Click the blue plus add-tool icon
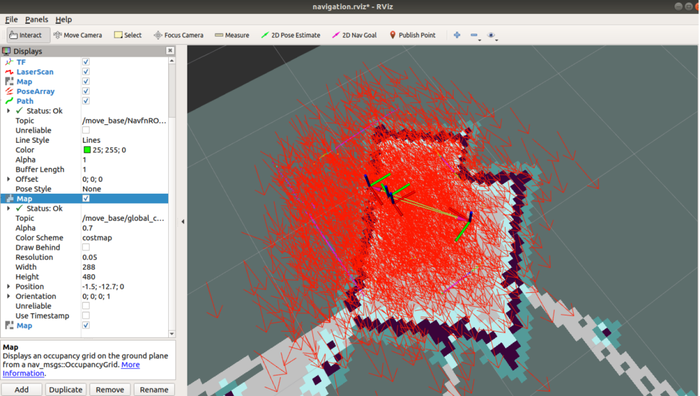The image size is (700, 396). click(457, 35)
